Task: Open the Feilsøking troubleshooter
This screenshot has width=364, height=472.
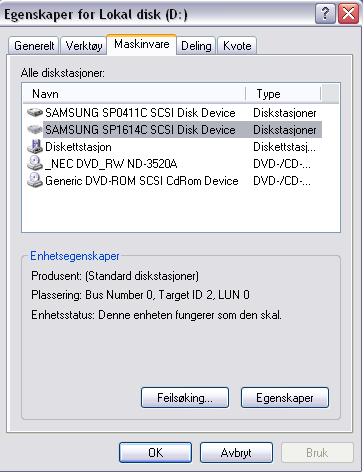Action: click(x=185, y=397)
